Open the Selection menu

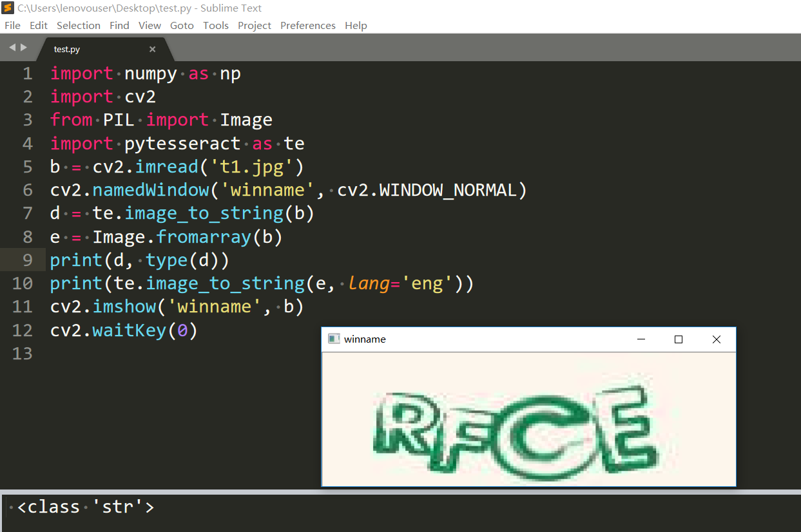point(79,25)
